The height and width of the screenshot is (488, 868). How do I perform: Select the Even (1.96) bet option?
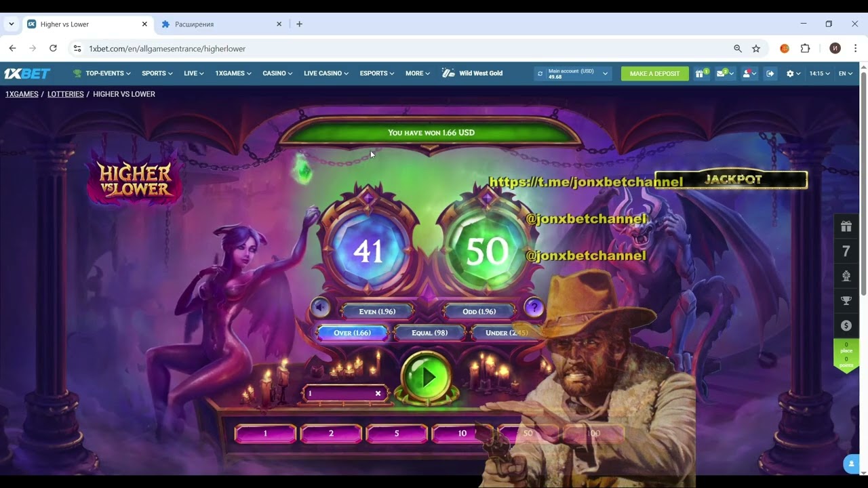tap(377, 311)
